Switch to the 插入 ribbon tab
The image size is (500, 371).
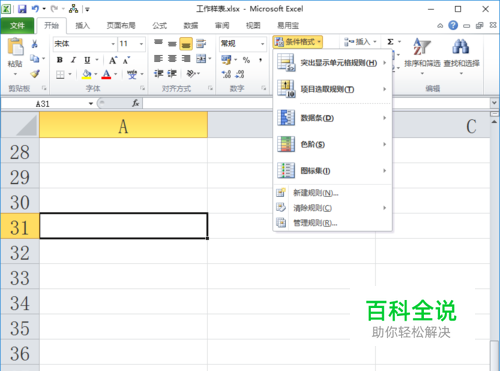tap(82, 26)
